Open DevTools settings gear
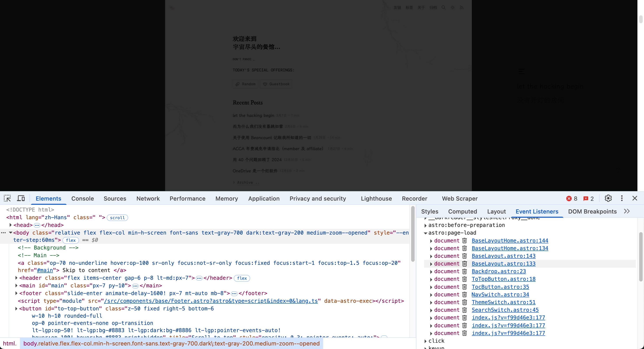This screenshot has height=349, width=644. pyautogui.click(x=608, y=198)
